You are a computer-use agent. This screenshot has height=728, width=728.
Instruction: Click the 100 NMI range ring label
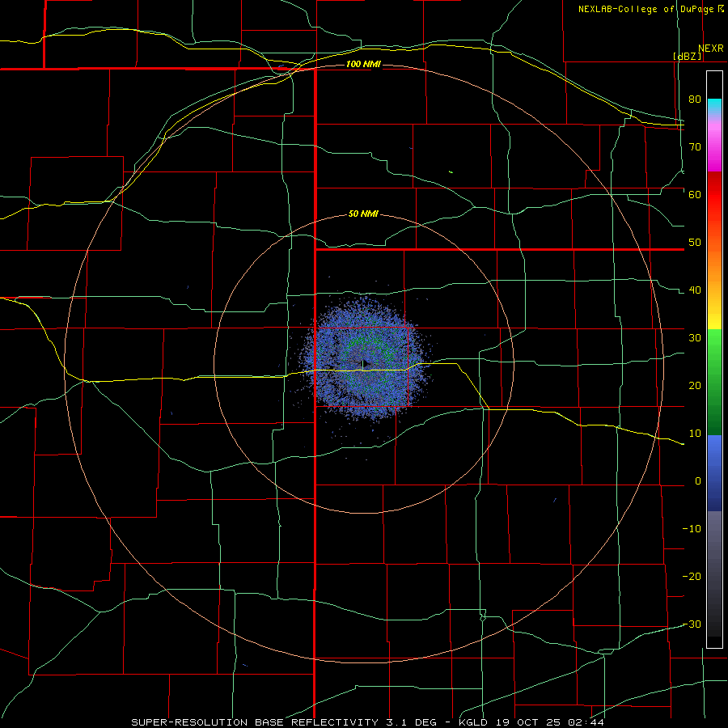coord(363,64)
